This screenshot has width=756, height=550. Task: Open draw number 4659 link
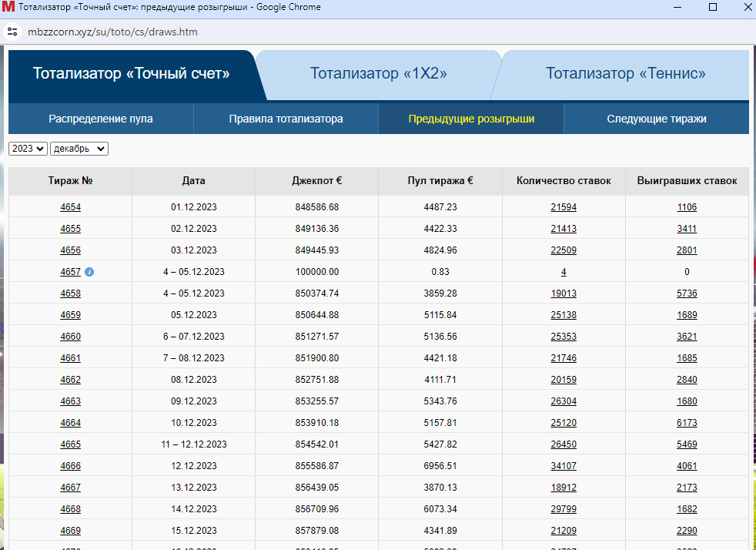click(70, 315)
